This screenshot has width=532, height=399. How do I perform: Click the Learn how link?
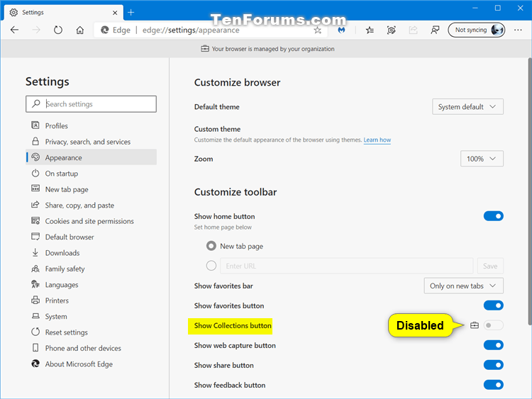(x=377, y=140)
